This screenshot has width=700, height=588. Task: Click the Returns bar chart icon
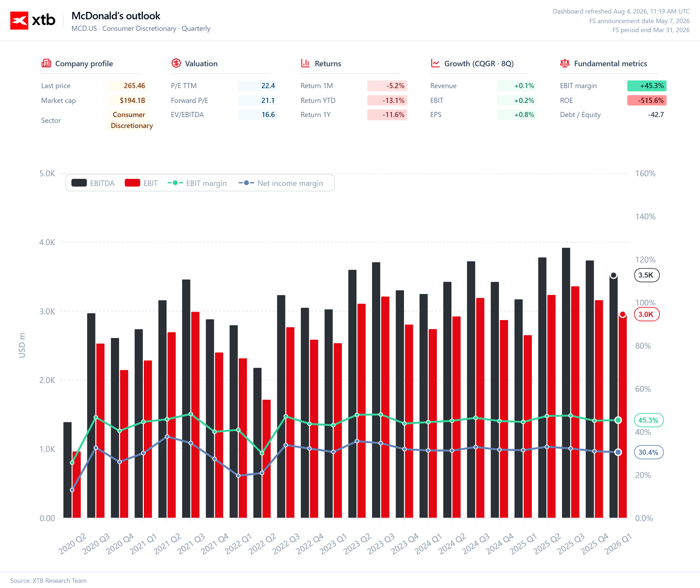[305, 63]
